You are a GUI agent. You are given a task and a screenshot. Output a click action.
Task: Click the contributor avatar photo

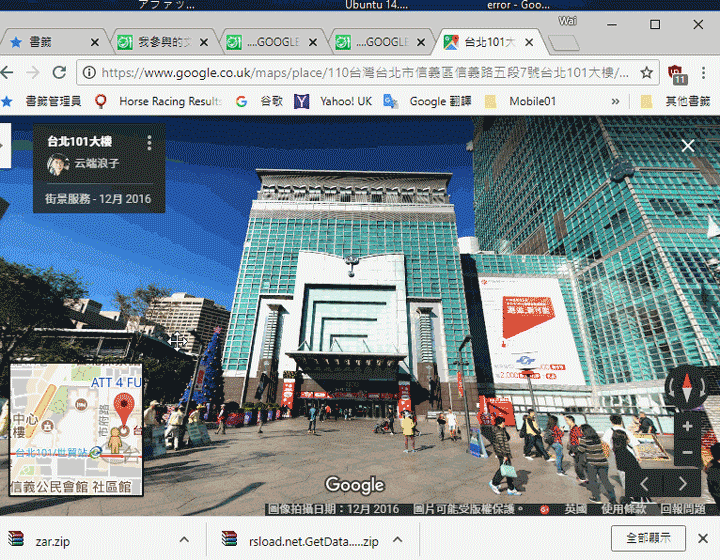58,164
